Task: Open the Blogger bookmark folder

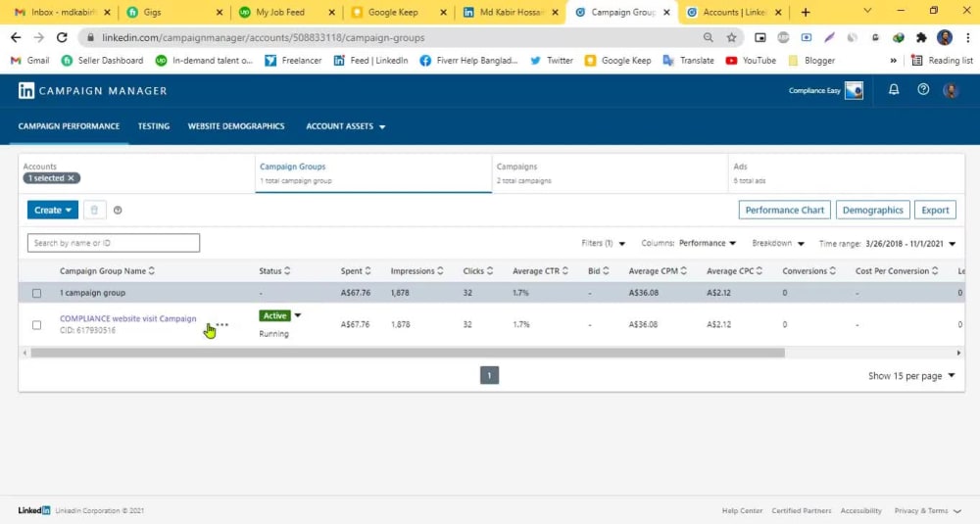Action: click(811, 61)
